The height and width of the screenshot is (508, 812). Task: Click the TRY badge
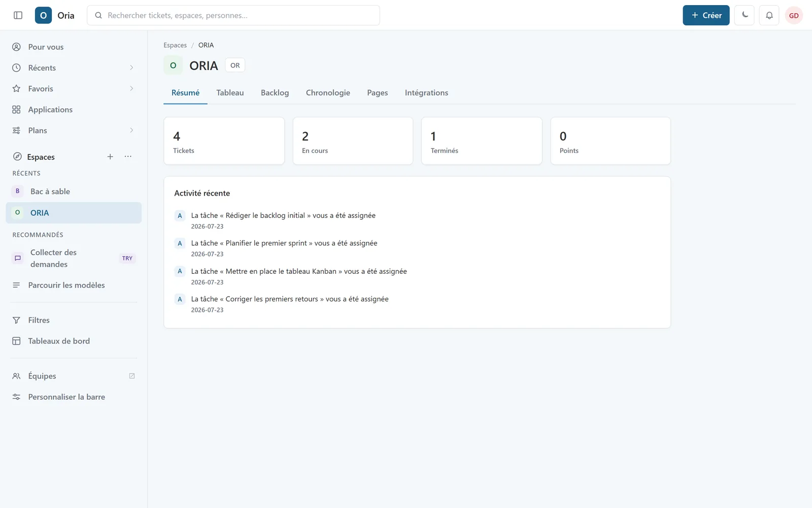coord(127,258)
